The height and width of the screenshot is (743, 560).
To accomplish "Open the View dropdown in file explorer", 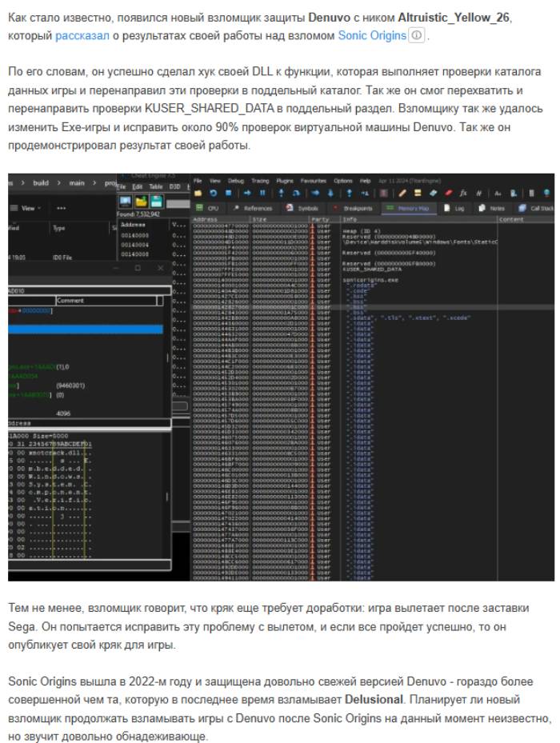I will (x=26, y=208).
